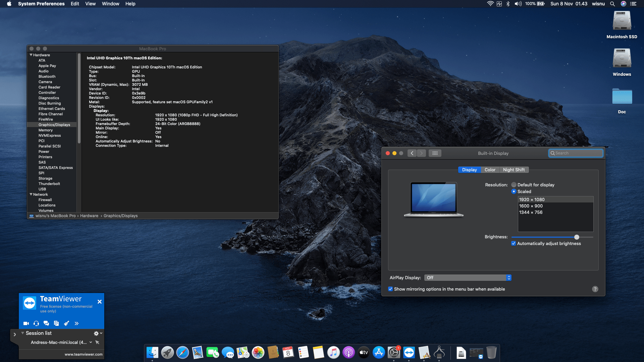Click the Search field in Built-in Display window

point(576,153)
